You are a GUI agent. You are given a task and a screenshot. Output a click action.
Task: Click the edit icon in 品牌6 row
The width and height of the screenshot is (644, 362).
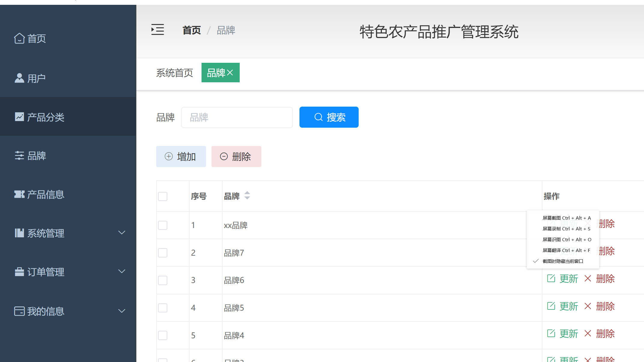[551, 278]
